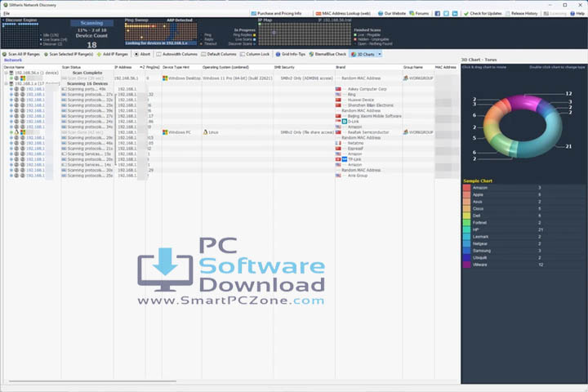Select the 'Shenzhen Bilian Electronic' brand cell
This screenshot has width=588, height=392.
(371, 105)
